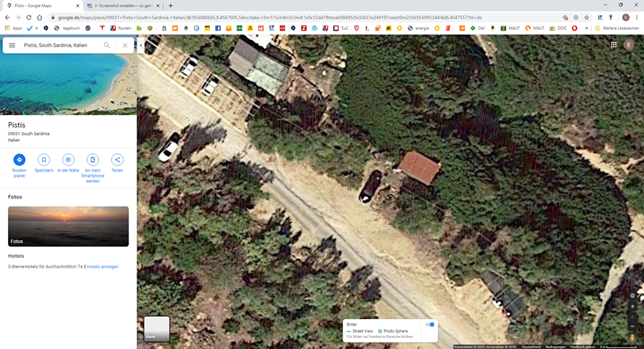Image resolution: width=644 pixels, height=349 pixels.
Task: Open the Google Maps hamburger menu
Action: coord(12,45)
